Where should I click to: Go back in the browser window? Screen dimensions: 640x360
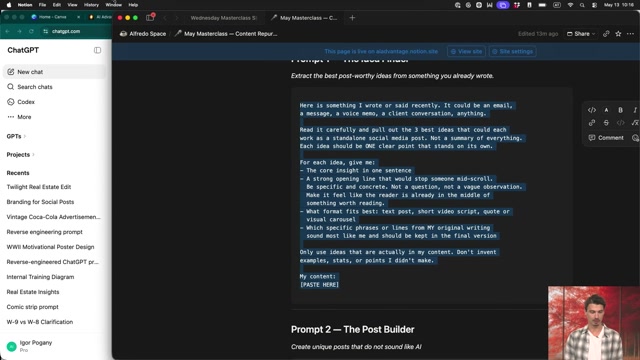(8, 31)
